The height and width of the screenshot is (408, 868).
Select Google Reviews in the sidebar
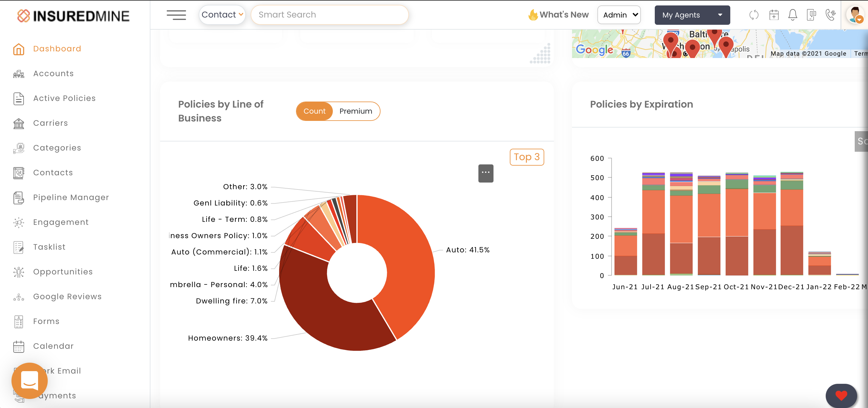point(67,296)
